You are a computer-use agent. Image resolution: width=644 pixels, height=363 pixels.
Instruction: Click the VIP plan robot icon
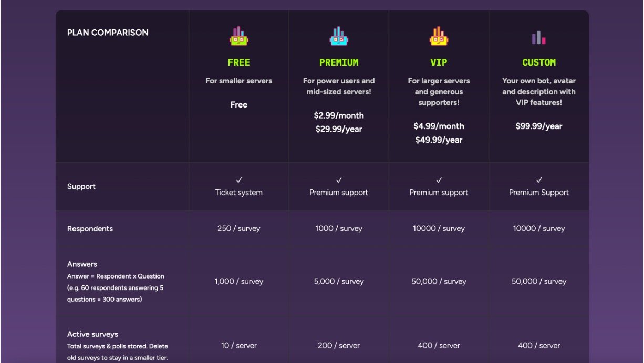coord(439,36)
